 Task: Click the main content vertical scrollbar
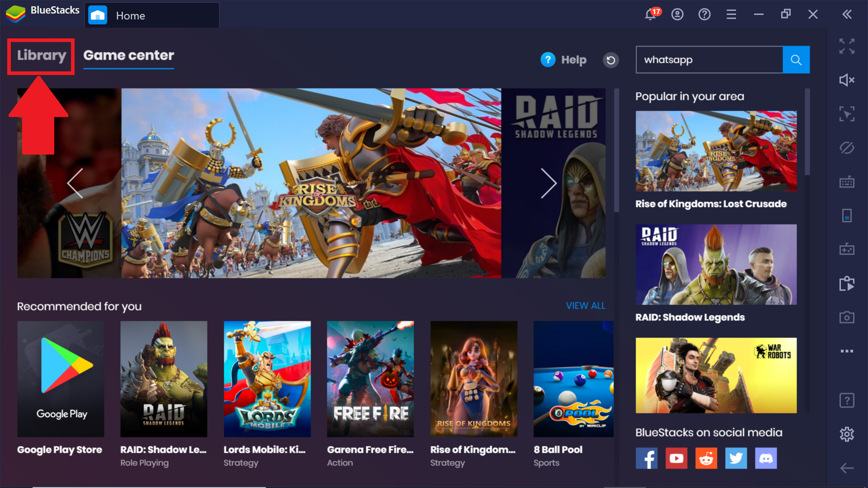(x=617, y=150)
